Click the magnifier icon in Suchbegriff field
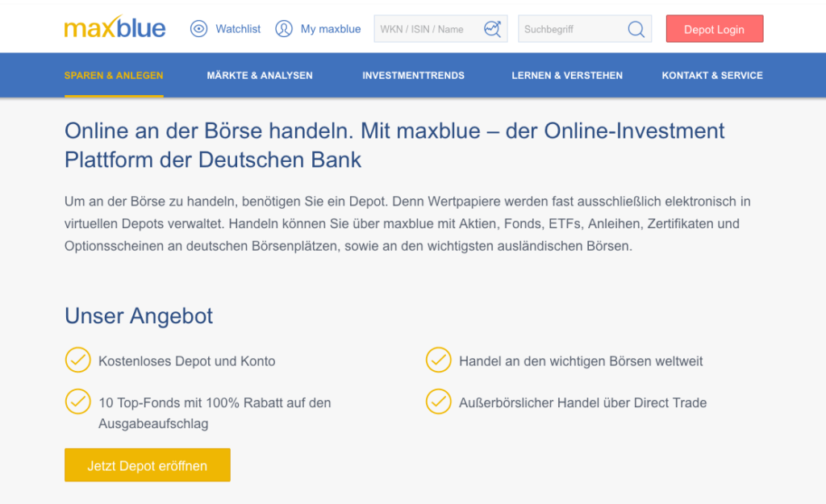 (636, 30)
